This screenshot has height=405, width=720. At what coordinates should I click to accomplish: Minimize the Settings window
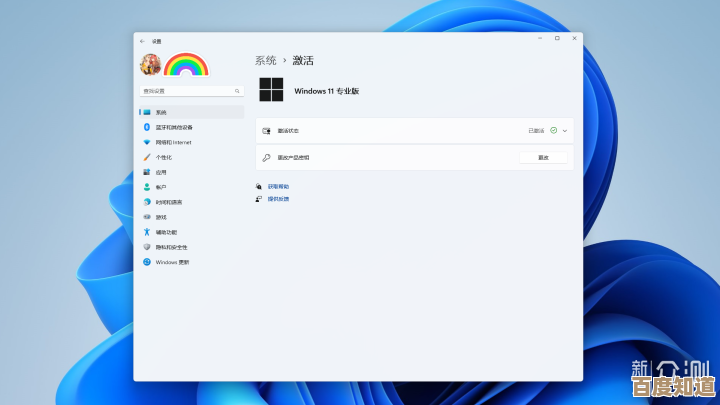[540, 39]
